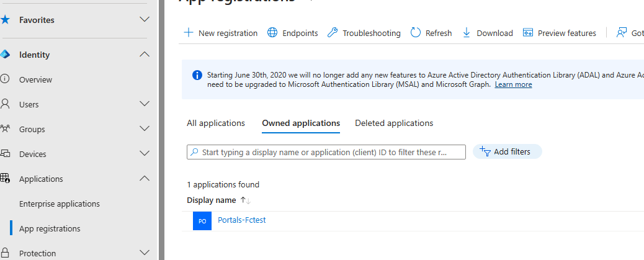The image size is (644, 260).
Task: Expand the Favorites section chevron
Action: [145, 19]
